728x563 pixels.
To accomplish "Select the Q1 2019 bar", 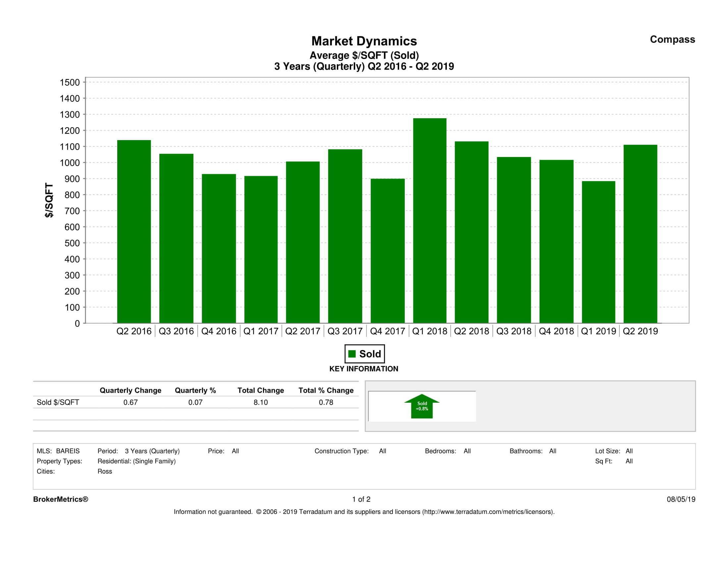I will pos(598,252).
